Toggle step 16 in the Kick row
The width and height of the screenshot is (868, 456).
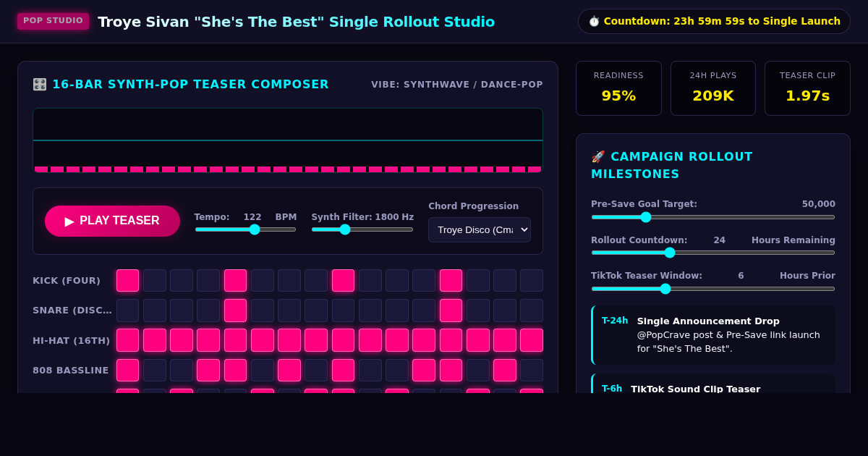[532, 281]
